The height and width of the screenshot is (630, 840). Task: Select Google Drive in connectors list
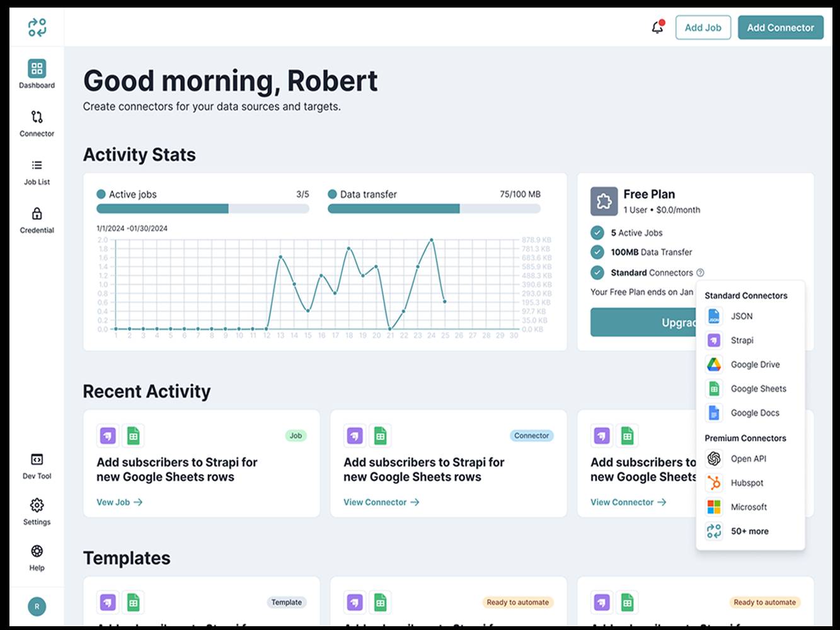[x=754, y=364]
